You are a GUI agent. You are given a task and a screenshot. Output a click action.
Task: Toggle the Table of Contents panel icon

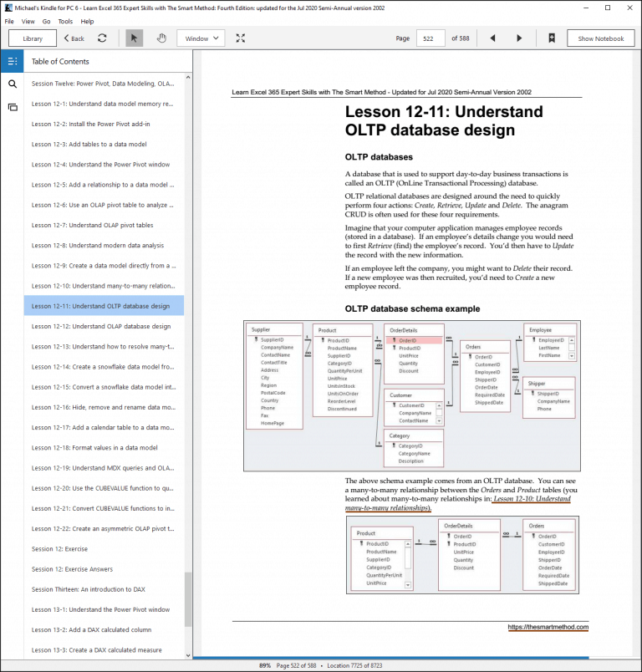coord(12,61)
